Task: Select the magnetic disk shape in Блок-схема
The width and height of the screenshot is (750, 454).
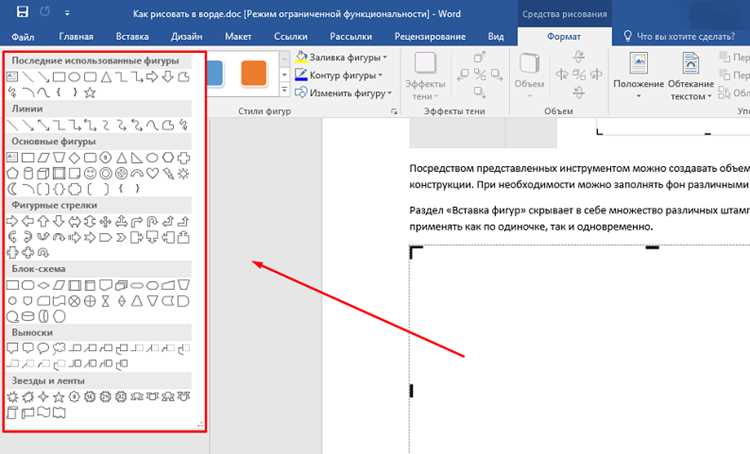Action: pos(28,316)
